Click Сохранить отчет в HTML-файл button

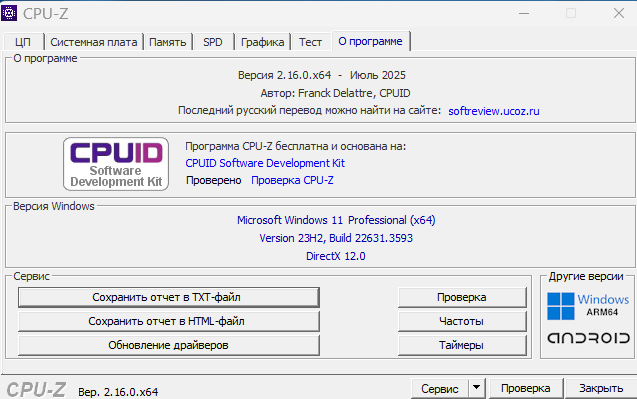coord(169,321)
